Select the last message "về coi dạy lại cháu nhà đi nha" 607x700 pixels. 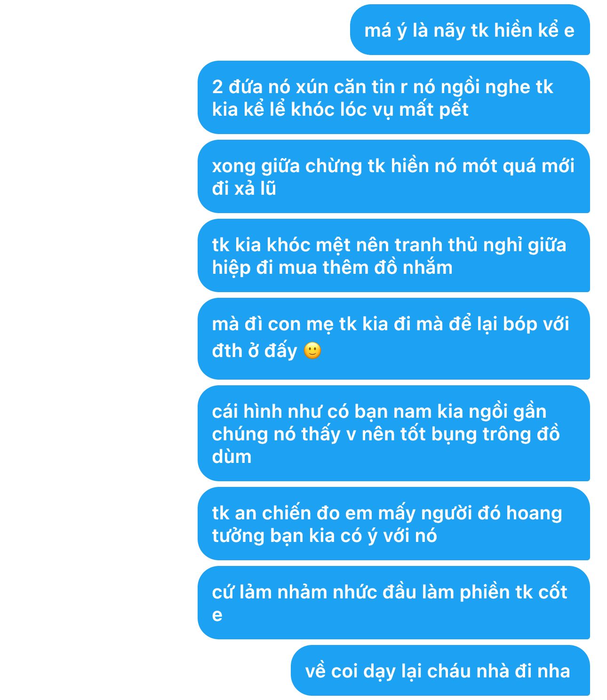(x=440, y=670)
